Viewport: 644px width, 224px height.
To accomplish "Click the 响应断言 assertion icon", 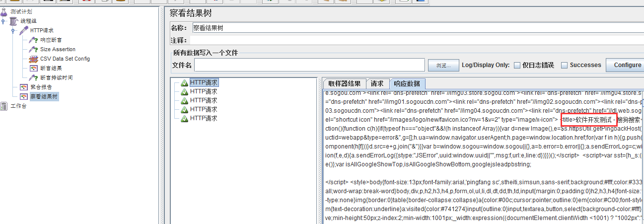I will click(33, 40).
